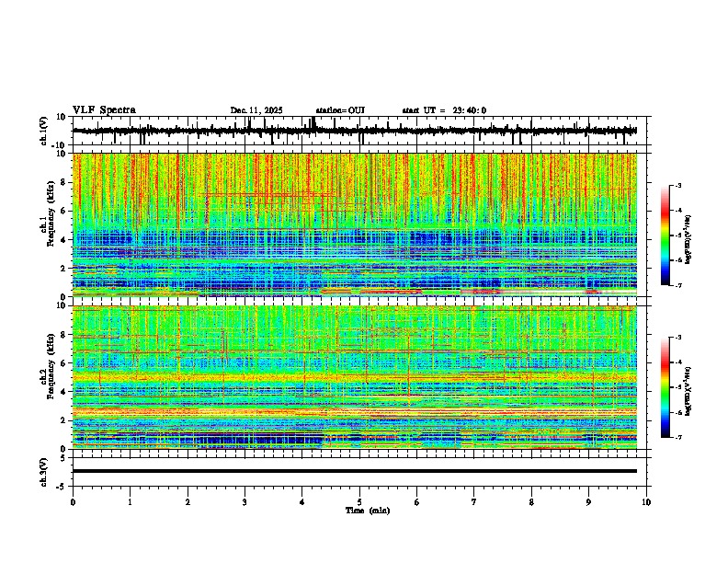The height and width of the screenshot is (563, 728).
Task: Click the start UT = 23:40:0 text
Action: click(444, 110)
